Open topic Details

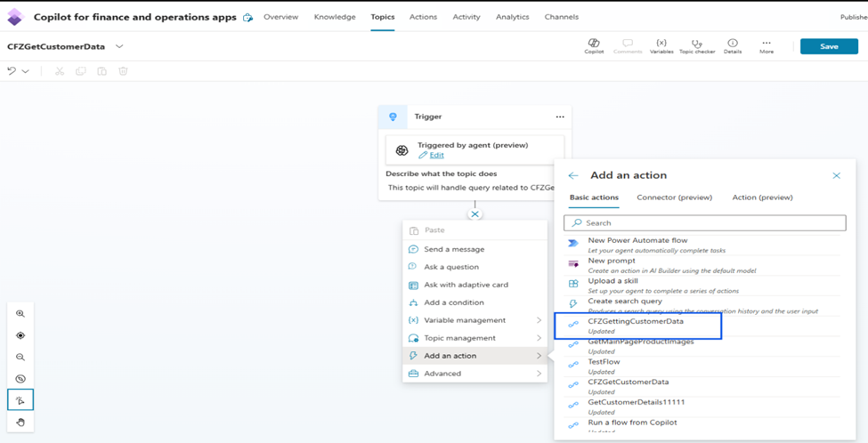pos(733,46)
